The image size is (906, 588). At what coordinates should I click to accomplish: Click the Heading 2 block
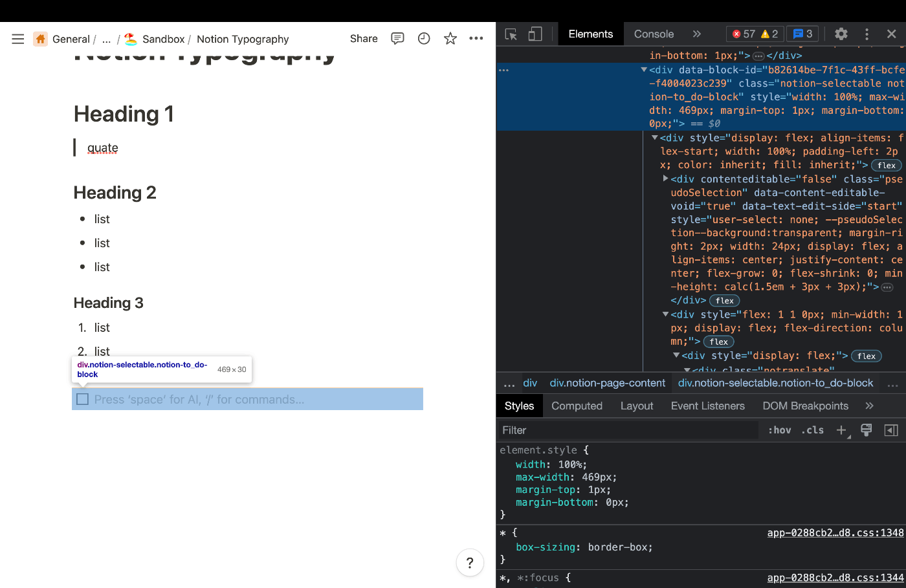115,193
